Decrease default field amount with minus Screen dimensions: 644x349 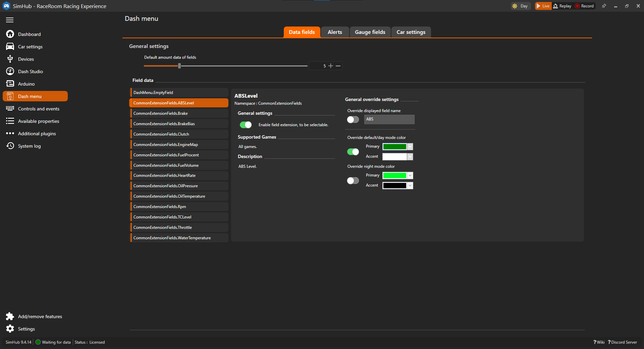[x=338, y=66]
